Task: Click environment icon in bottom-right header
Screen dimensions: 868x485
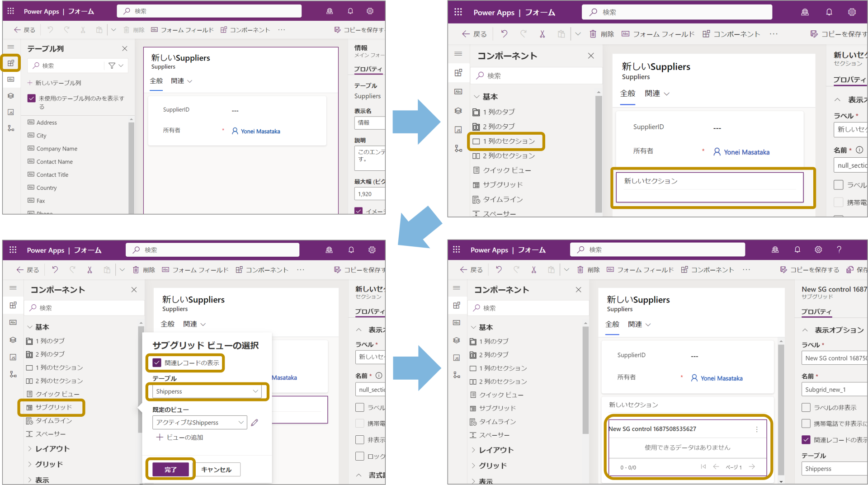Action: [775, 250]
